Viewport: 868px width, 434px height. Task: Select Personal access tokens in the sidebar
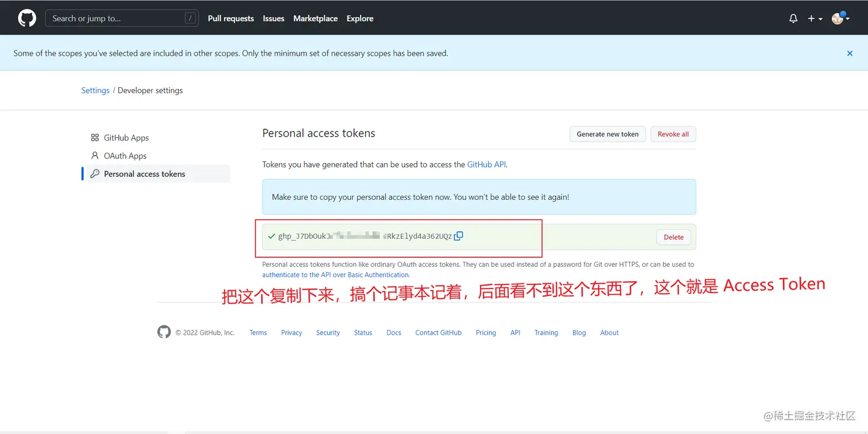click(x=156, y=174)
